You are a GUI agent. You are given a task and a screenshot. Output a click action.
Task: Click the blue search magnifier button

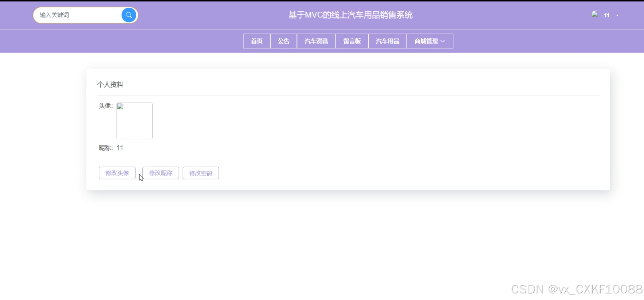(x=129, y=15)
